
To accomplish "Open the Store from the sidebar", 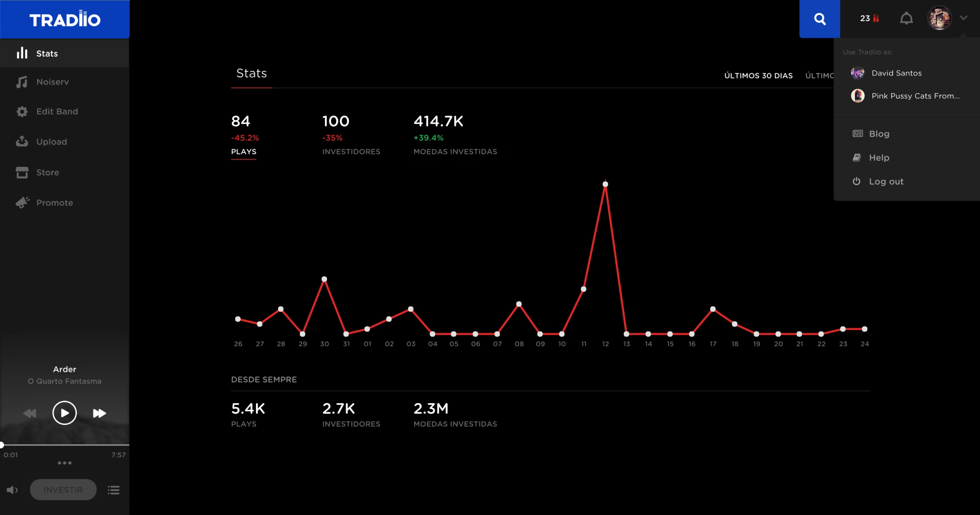I will 47,172.
